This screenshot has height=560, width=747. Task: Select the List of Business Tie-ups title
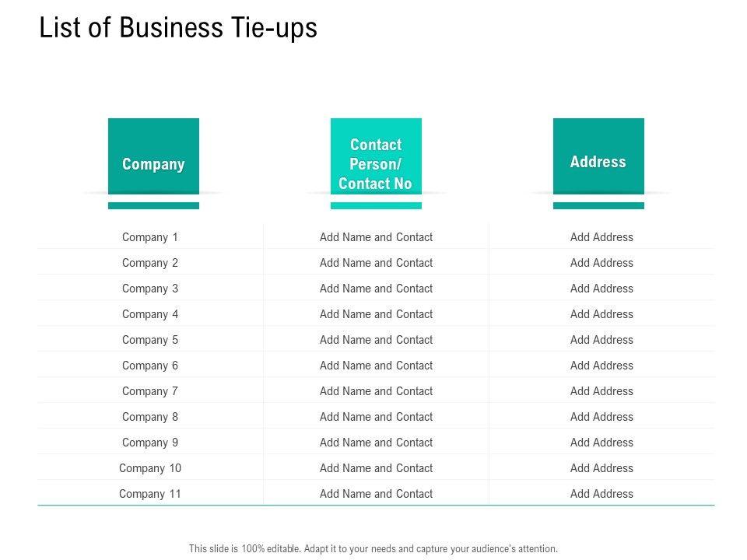coord(178,28)
